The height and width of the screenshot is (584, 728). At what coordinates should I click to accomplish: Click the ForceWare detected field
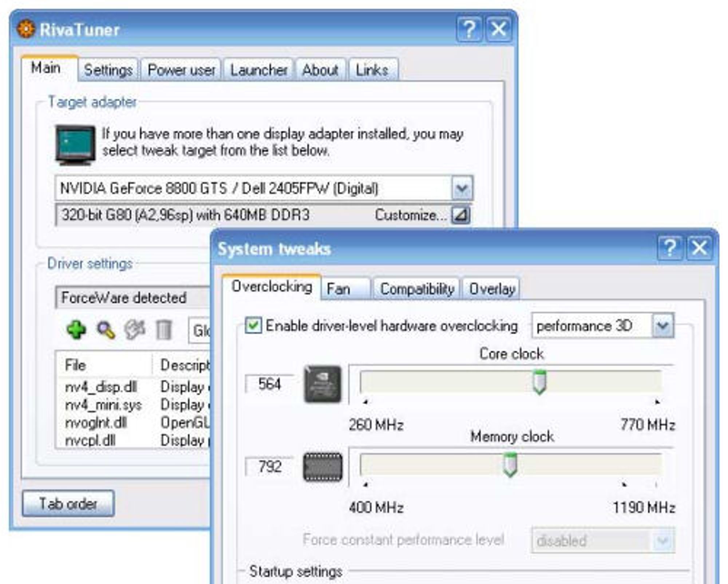pyautogui.click(x=133, y=298)
